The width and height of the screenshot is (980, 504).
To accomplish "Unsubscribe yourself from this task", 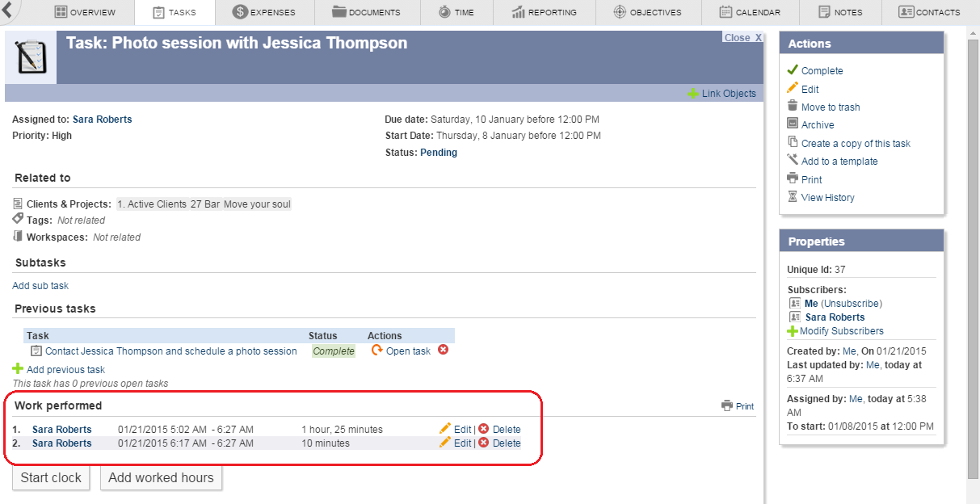I will (852, 304).
